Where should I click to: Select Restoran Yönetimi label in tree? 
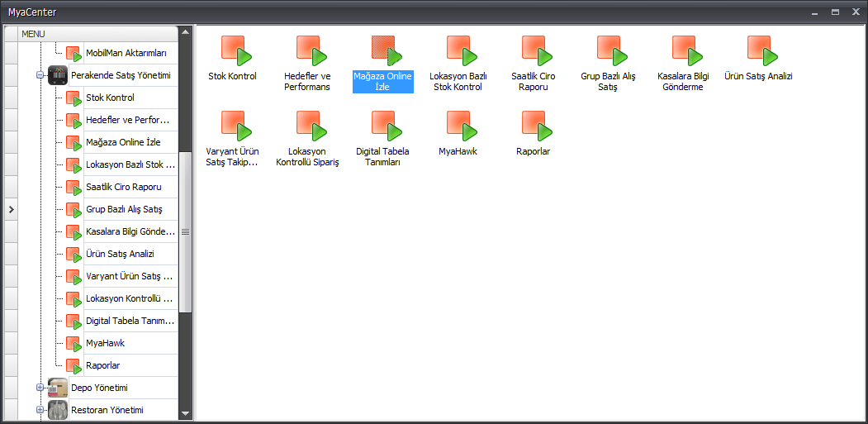[x=107, y=410]
